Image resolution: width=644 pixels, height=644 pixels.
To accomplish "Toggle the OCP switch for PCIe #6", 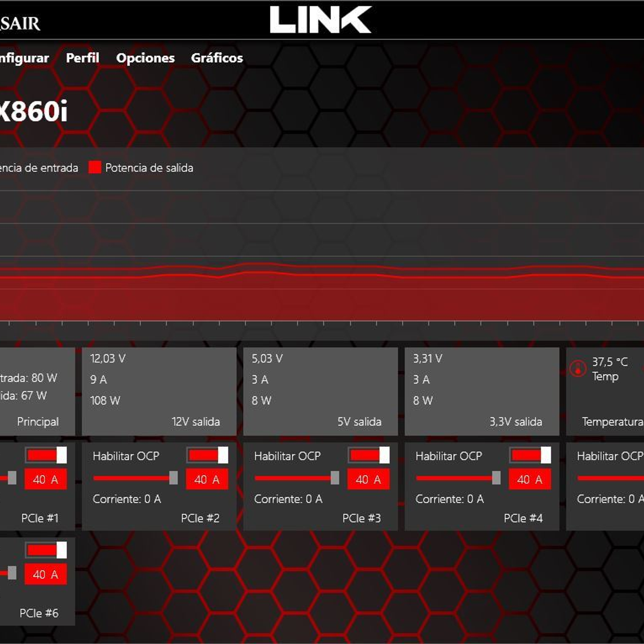I will pos(46,550).
